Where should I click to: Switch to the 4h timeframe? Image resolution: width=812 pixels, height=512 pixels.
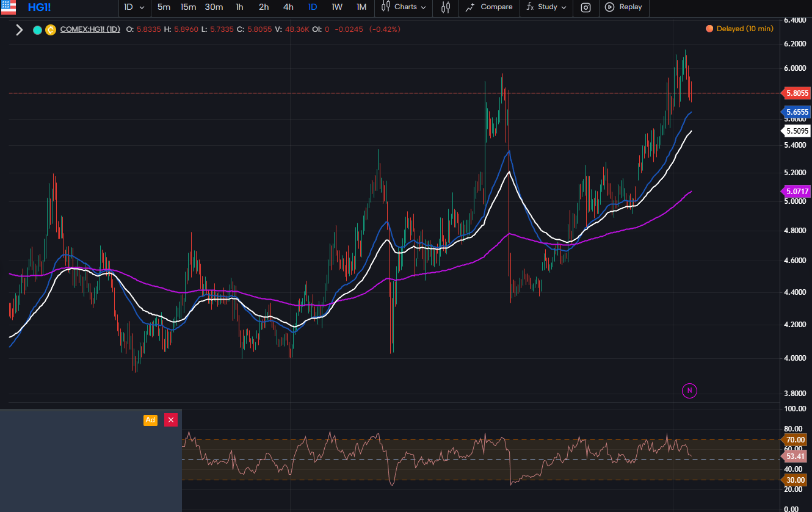(288, 7)
